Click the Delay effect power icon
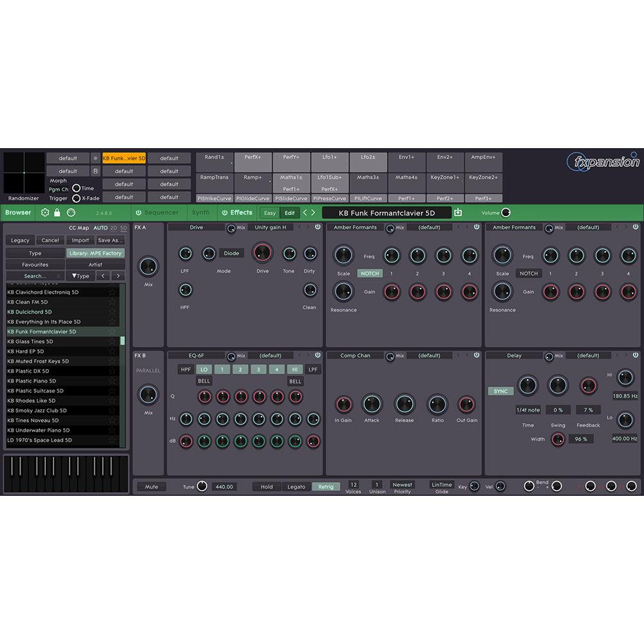Image resolution: width=644 pixels, height=644 pixels. (634, 355)
